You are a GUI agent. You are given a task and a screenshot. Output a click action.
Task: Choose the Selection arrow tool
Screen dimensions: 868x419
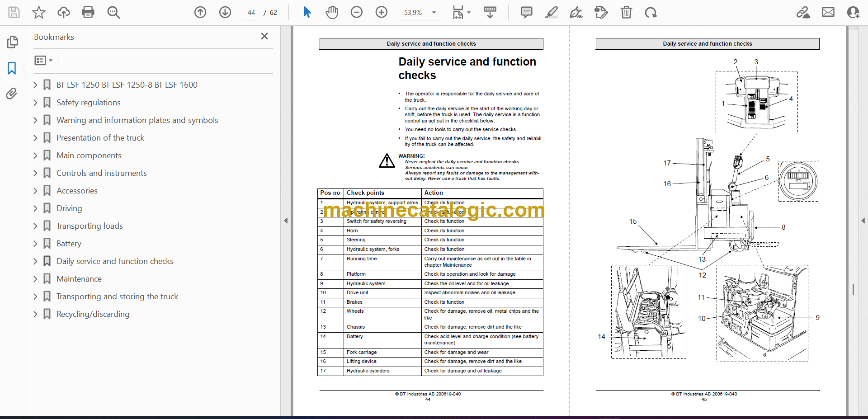pos(307,12)
